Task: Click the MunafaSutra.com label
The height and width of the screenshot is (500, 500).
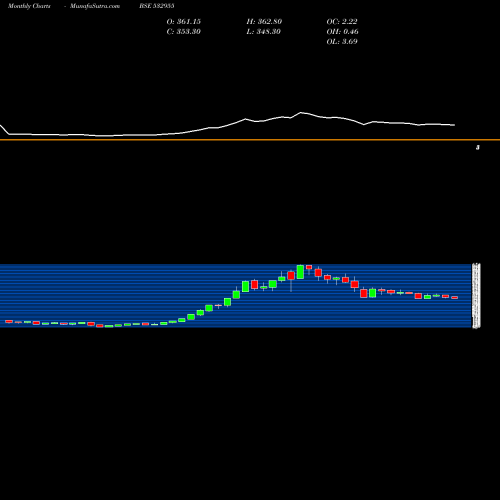Action: click(95, 6)
